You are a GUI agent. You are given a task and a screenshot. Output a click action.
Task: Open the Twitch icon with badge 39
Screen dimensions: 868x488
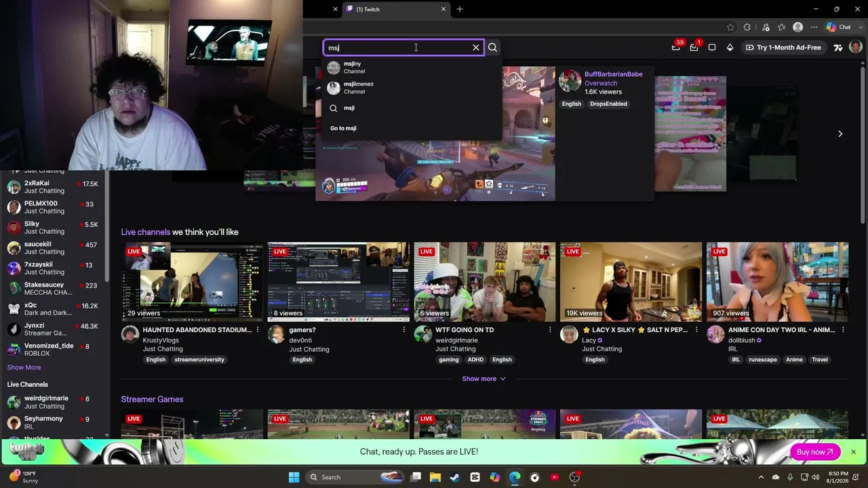pos(676,47)
